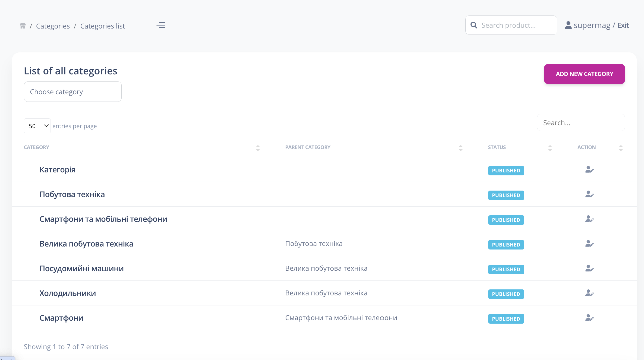Click edit icon for Холодильники row

(589, 293)
